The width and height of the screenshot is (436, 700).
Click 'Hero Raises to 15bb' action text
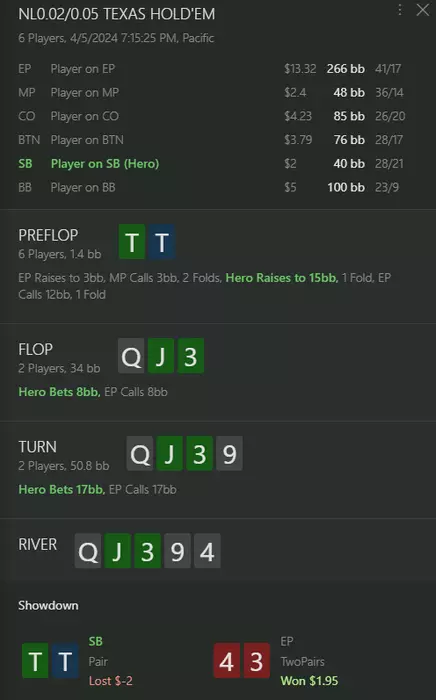282,278
